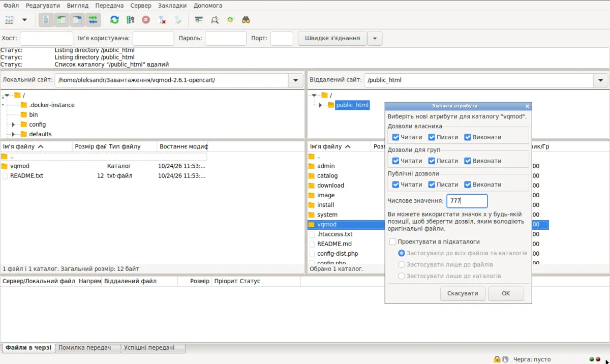610x364 pixels.
Task: Enable Проектувати в підкаталоги checkbox
Action: pyautogui.click(x=392, y=241)
